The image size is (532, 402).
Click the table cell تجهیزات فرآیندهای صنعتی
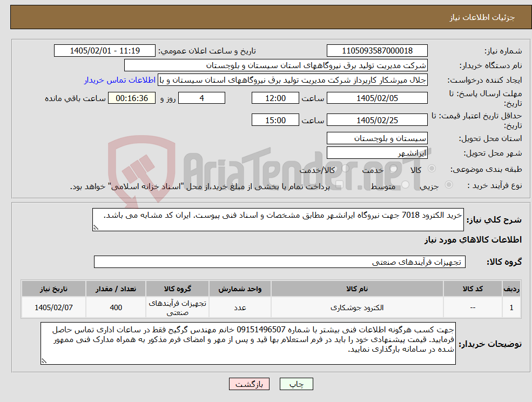pyautogui.click(x=178, y=307)
